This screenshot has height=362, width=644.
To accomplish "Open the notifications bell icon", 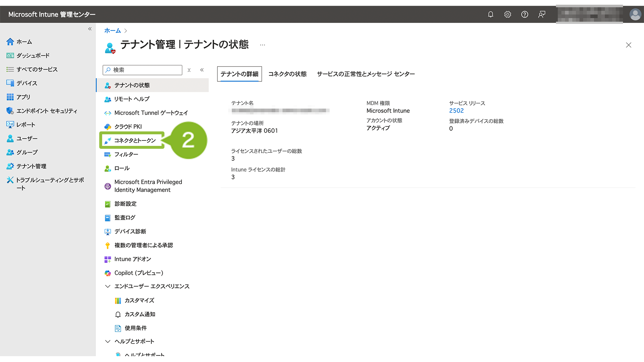I will click(x=490, y=14).
